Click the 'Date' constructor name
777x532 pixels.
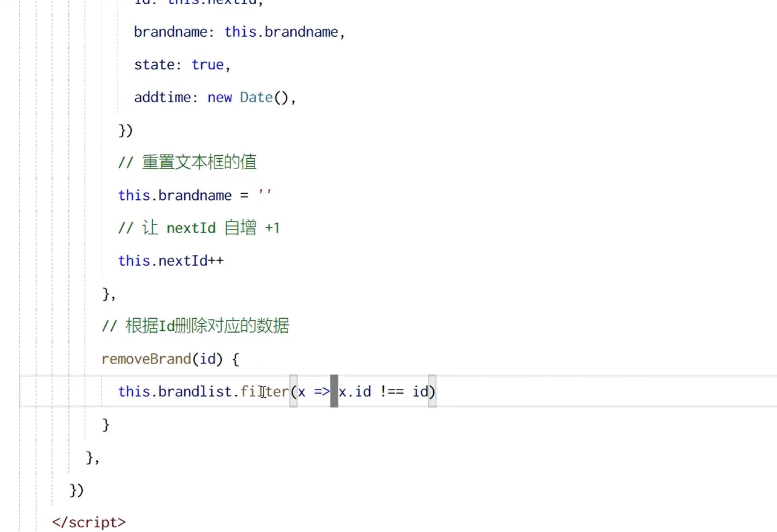tap(256, 97)
